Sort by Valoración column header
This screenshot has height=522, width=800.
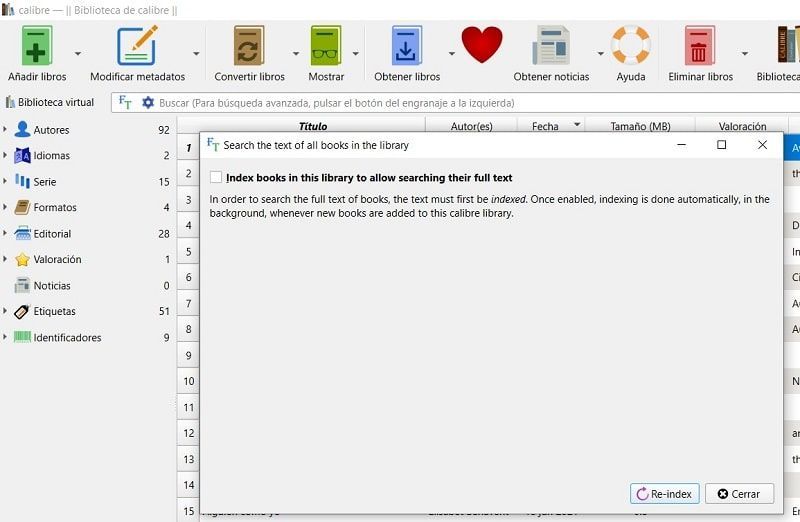pos(742,126)
